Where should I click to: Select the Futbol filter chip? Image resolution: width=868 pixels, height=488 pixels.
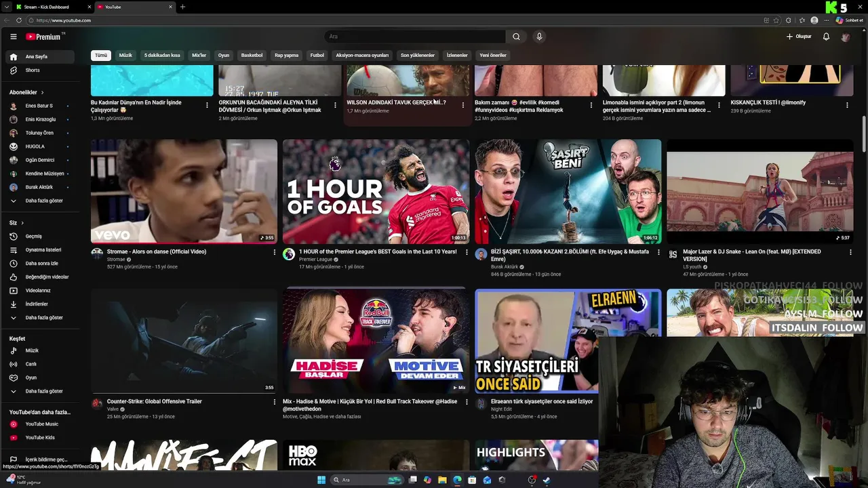(x=317, y=56)
